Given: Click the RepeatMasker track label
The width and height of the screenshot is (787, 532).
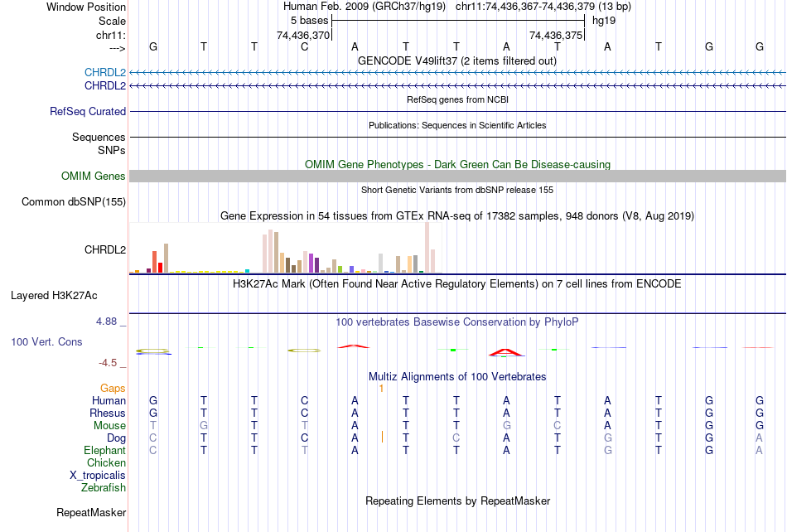Looking at the screenshot, I should (x=91, y=512).
